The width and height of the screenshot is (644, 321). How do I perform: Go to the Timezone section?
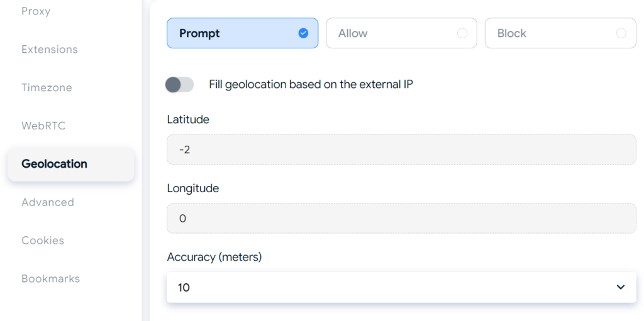(47, 87)
